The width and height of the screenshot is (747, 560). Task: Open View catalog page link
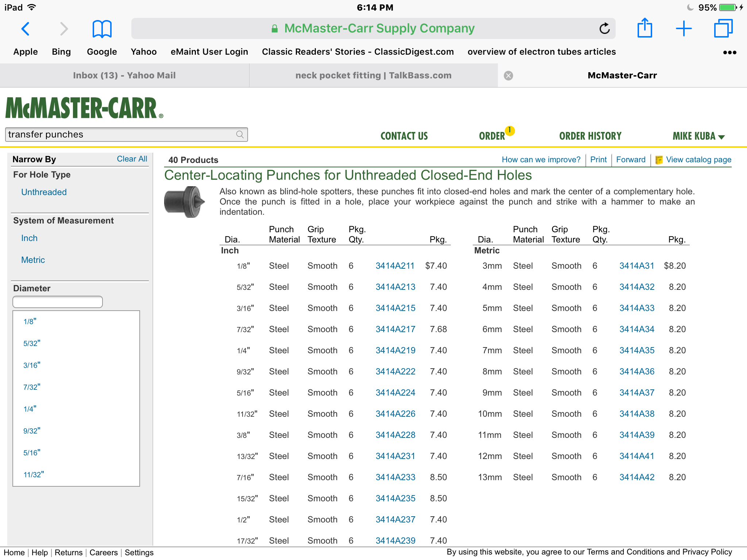pyautogui.click(x=698, y=160)
